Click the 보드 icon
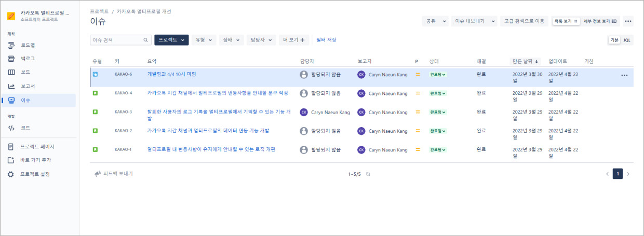 (x=11, y=72)
